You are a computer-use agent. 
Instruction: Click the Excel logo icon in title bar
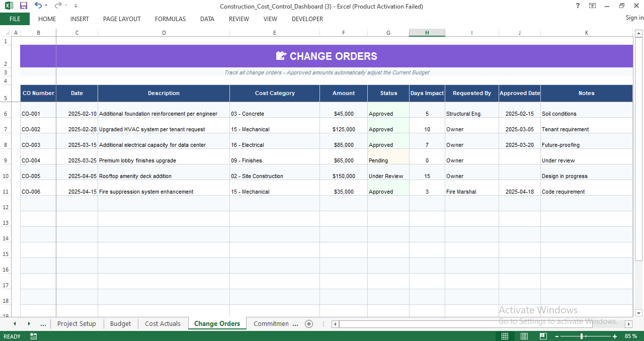[x=9, y=5]
